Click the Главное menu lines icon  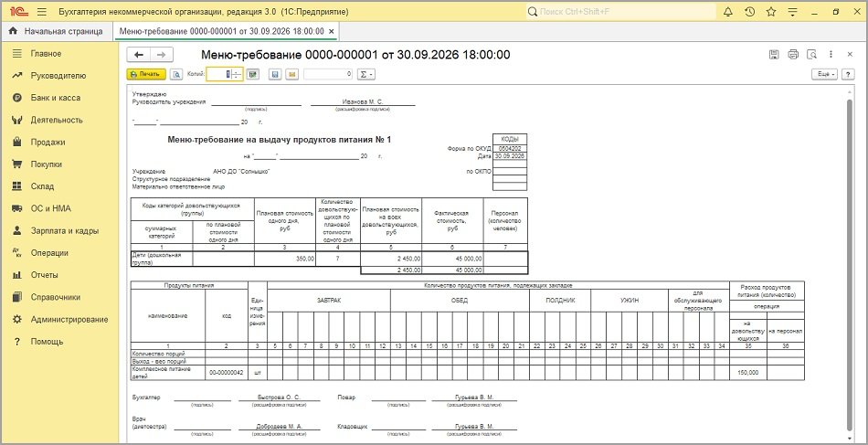tap(17, 54)
